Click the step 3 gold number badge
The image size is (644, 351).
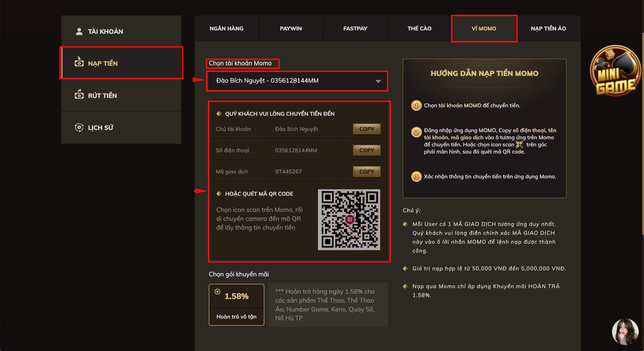(416, 177)
